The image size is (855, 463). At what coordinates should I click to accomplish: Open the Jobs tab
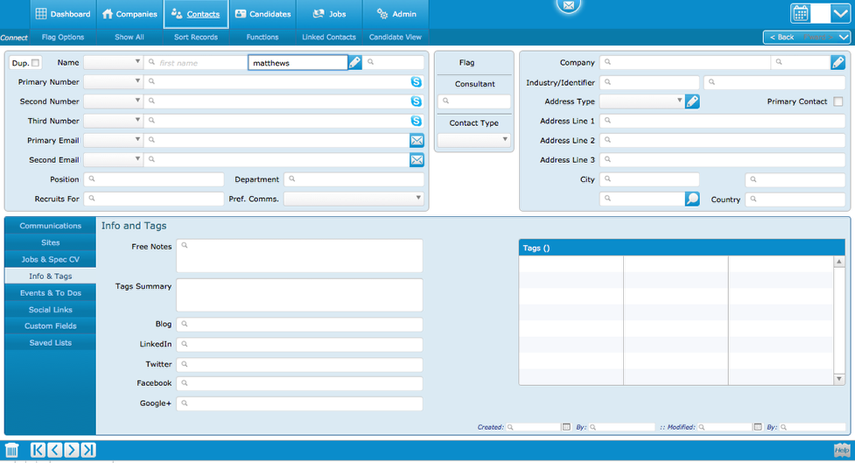pos(329,14)
